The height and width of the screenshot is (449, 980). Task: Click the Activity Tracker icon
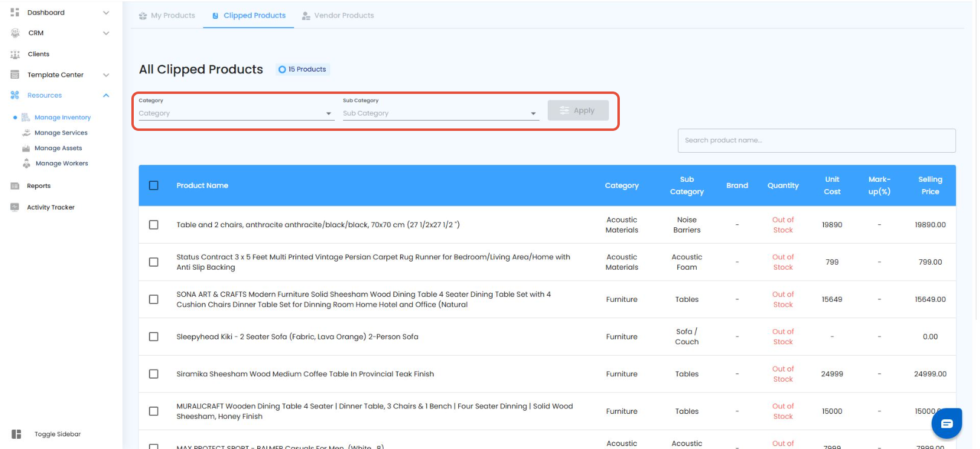tap(15, 207)
